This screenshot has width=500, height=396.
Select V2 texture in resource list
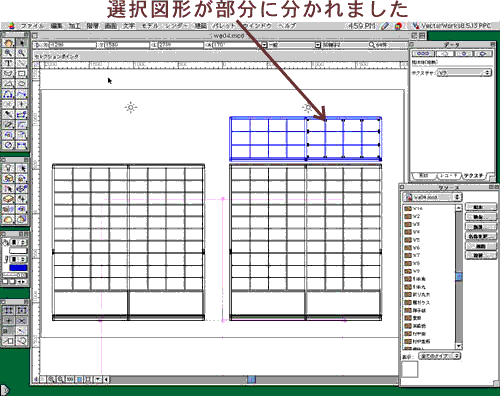tap(412, 216)
